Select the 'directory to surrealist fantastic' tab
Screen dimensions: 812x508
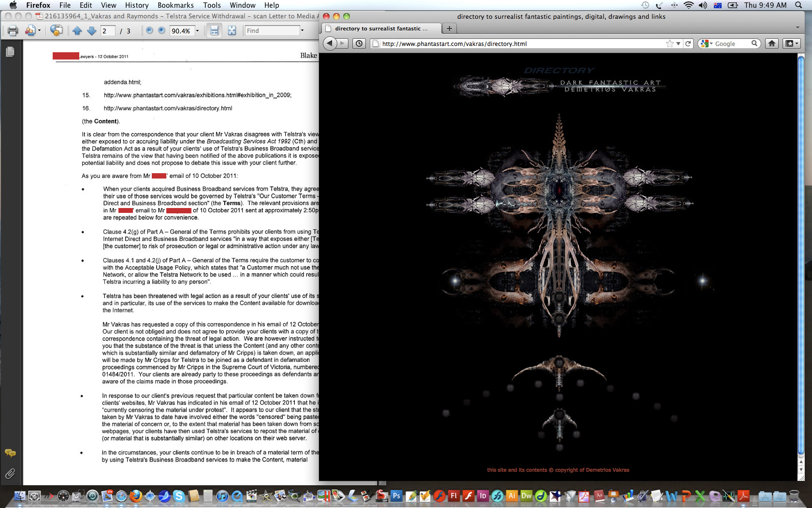tap(381, 29)
